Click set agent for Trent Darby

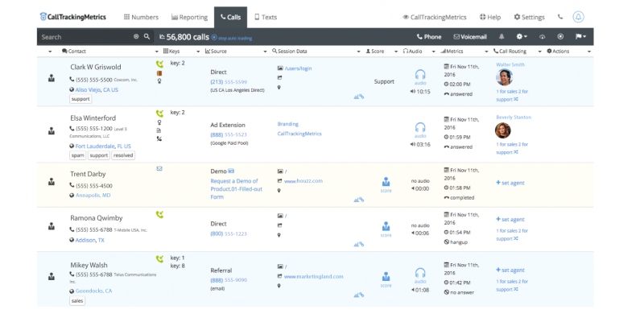pos(510,184)
